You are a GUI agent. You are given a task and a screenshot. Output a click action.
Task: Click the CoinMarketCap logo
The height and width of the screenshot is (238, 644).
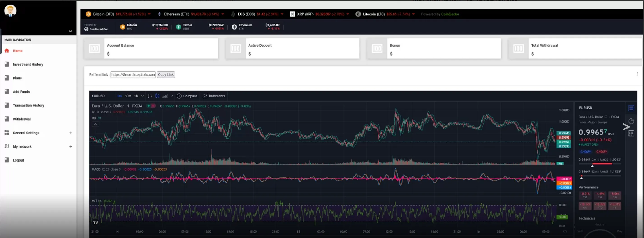pyautogui.click(x=97, y=29)
